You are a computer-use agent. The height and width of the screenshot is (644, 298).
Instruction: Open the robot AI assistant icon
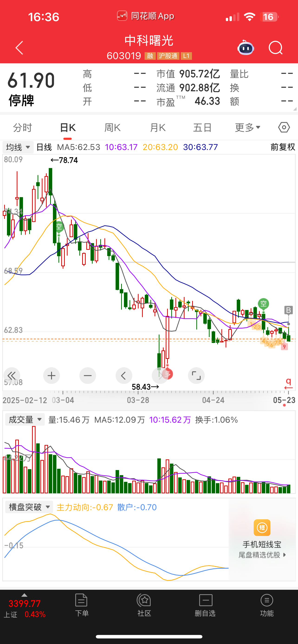tap(246, 48)
